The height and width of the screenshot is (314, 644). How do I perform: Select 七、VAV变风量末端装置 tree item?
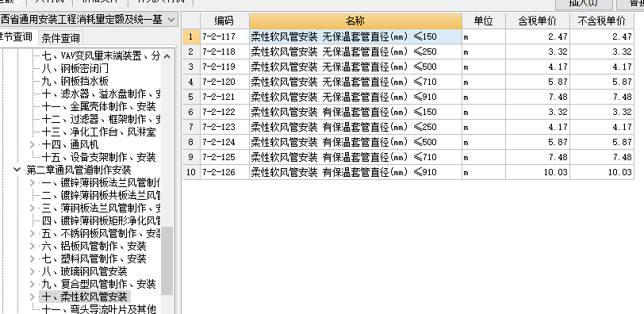pos(101,56)
